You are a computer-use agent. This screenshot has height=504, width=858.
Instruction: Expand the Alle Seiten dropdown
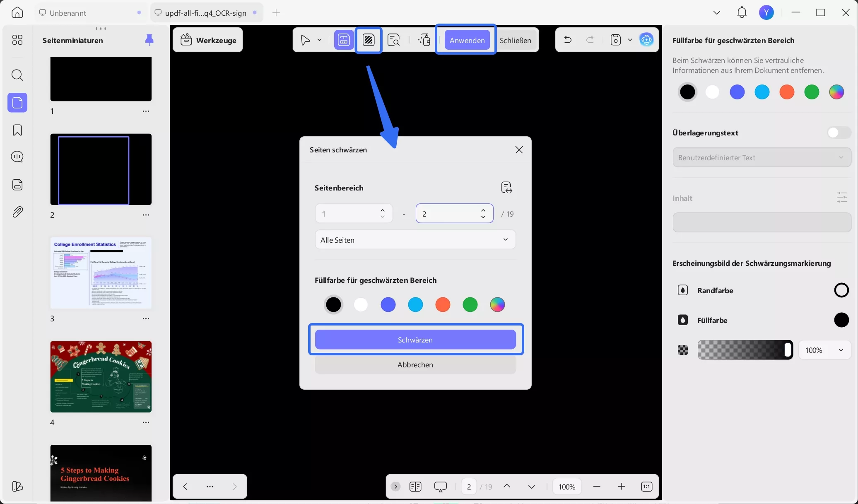click(415, 240)
